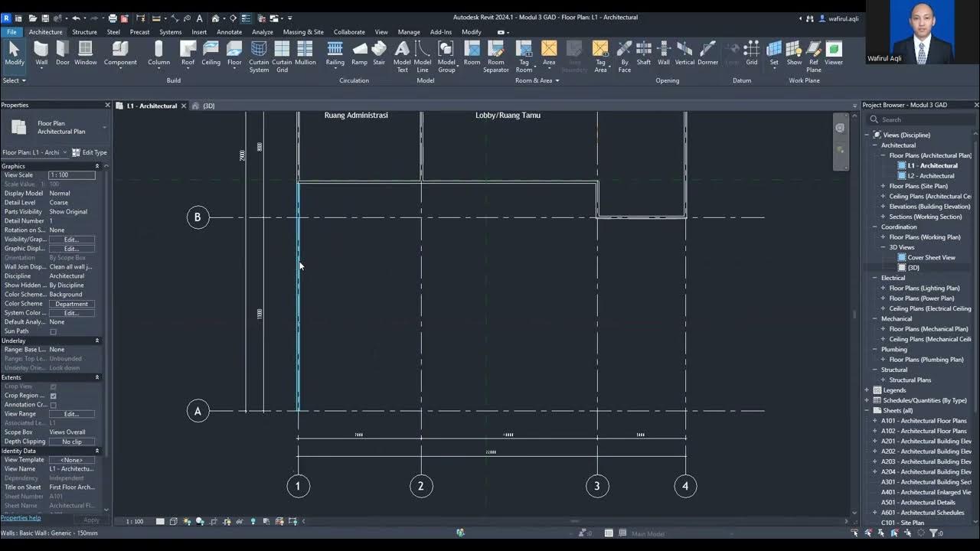The image size is (980, 551).
Task: Switch to the Structure ribbon tab
Action: [84, 32]
